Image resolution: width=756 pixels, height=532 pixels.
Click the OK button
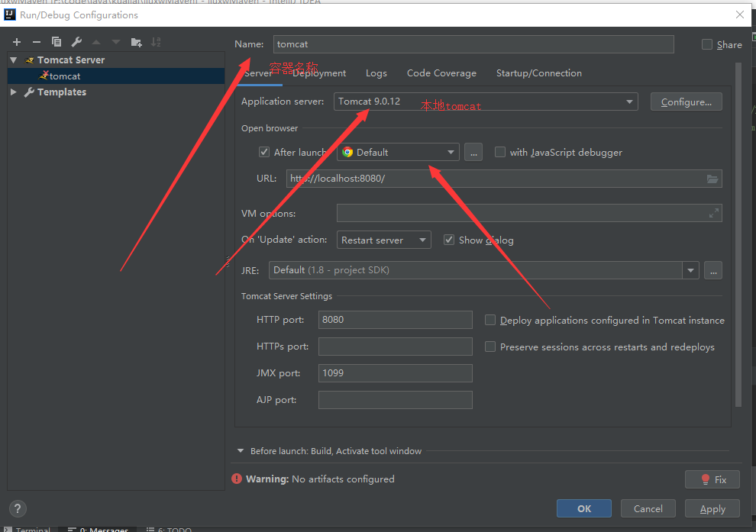(x=584, y=509)
